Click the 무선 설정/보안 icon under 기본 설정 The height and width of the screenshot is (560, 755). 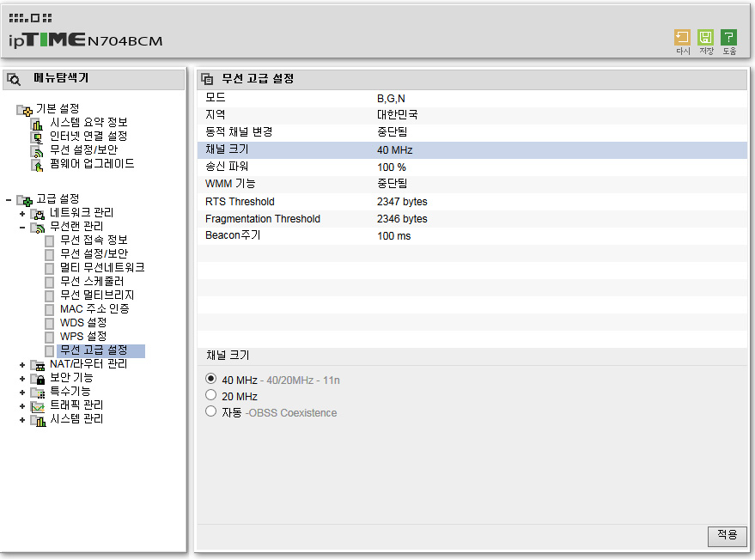[x=38, y=150]
